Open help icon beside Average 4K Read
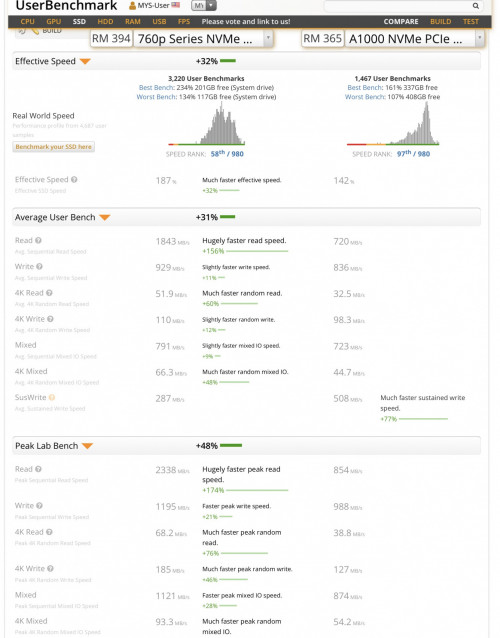Screen dimensions: 500x638 tap(49, 293)
